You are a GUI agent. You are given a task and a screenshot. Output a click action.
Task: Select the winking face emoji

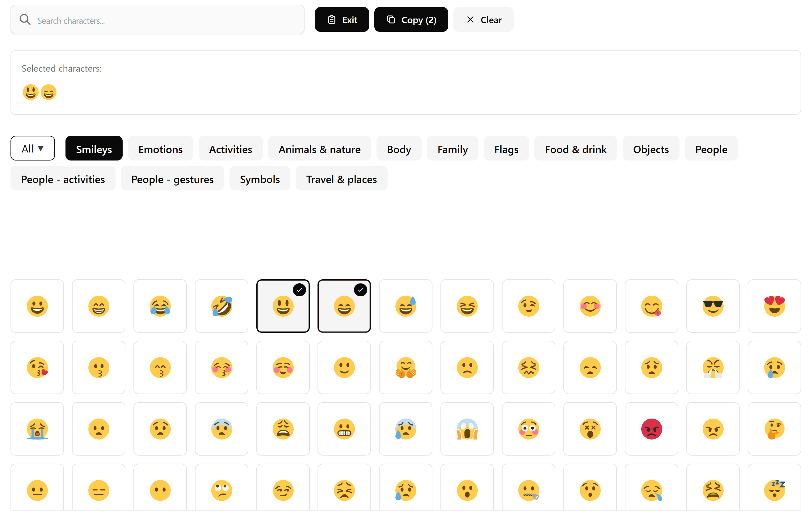point(528,306)
